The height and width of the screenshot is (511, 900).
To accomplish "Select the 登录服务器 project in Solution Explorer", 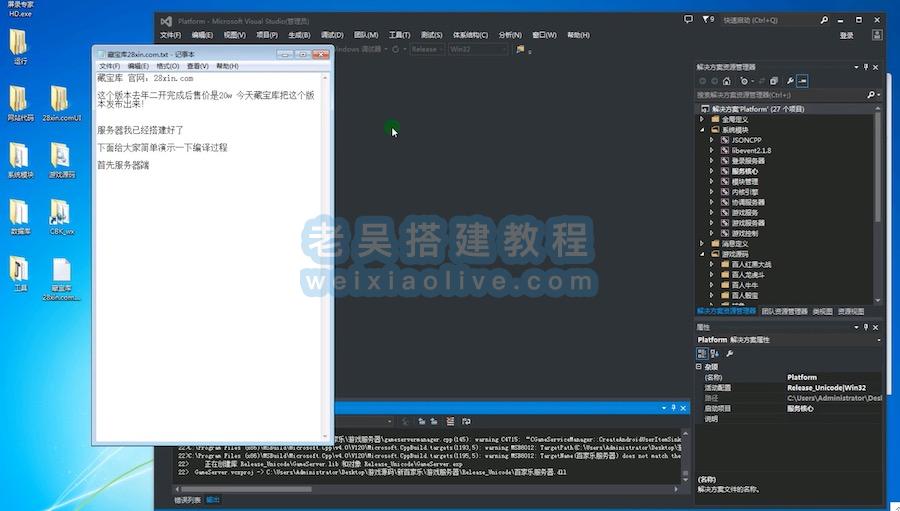I will coord(748,161).
